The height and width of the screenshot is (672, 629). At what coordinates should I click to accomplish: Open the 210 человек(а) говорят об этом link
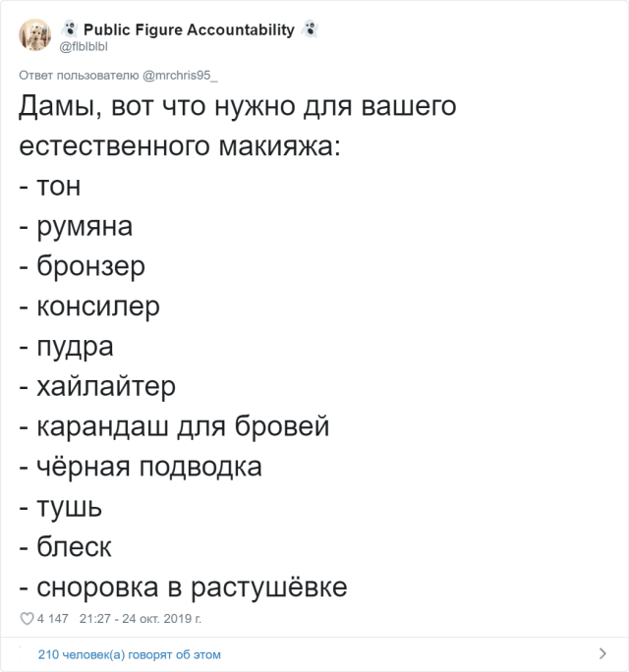tap(130, 654)
